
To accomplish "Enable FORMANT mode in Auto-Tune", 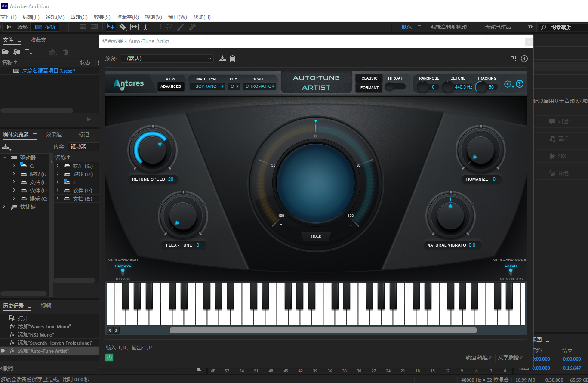I will pyautogui.click(x=369, y=87).
